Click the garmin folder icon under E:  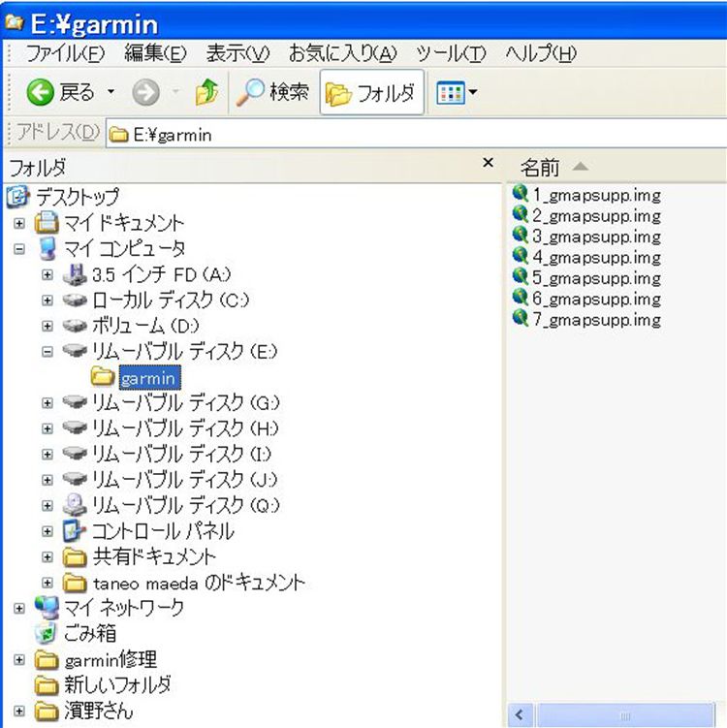pyautogui.click(x=103, y=375)
